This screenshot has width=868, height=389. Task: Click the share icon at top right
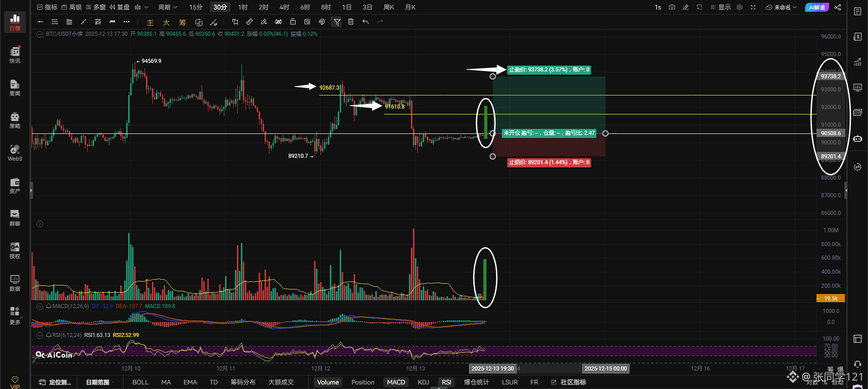(838, 7)
